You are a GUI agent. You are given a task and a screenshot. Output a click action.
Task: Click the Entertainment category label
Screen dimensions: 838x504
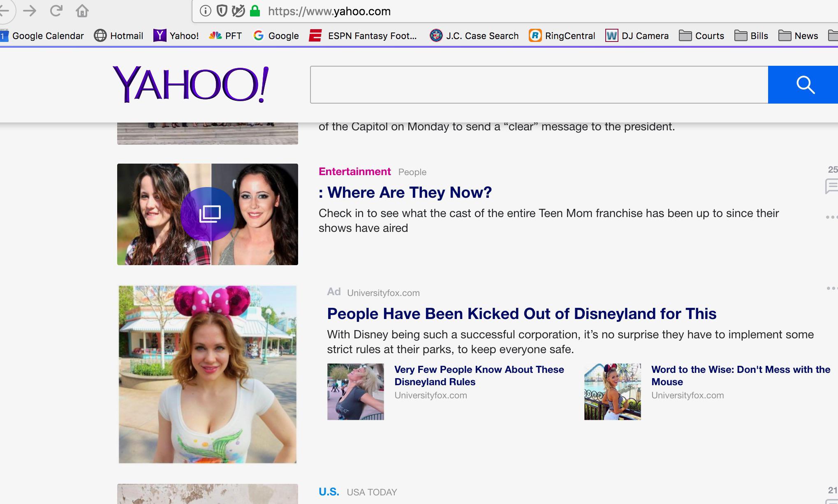click(354, 172)
